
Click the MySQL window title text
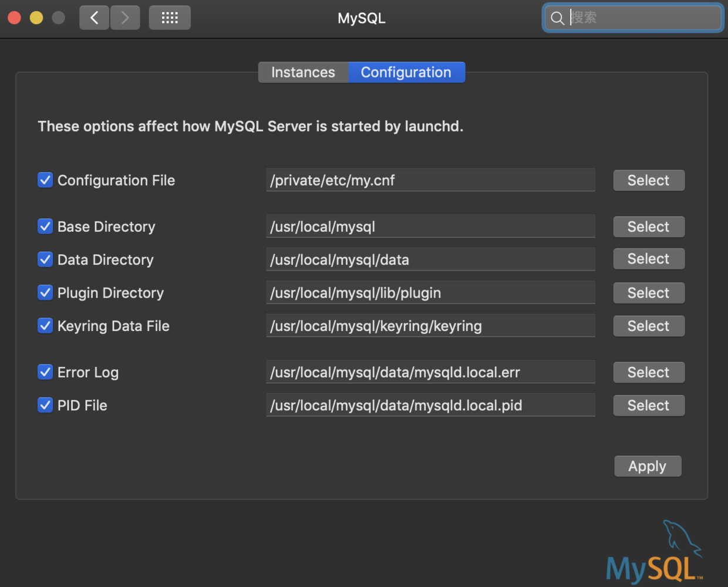pos(362,18)
